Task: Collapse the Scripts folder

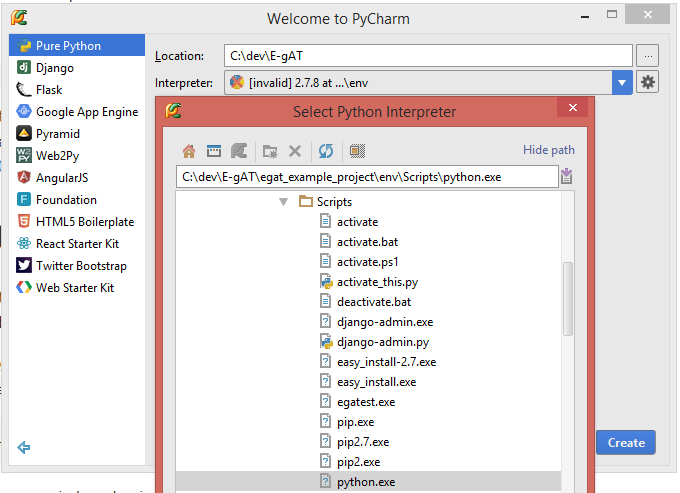Action: coord(283,202)
